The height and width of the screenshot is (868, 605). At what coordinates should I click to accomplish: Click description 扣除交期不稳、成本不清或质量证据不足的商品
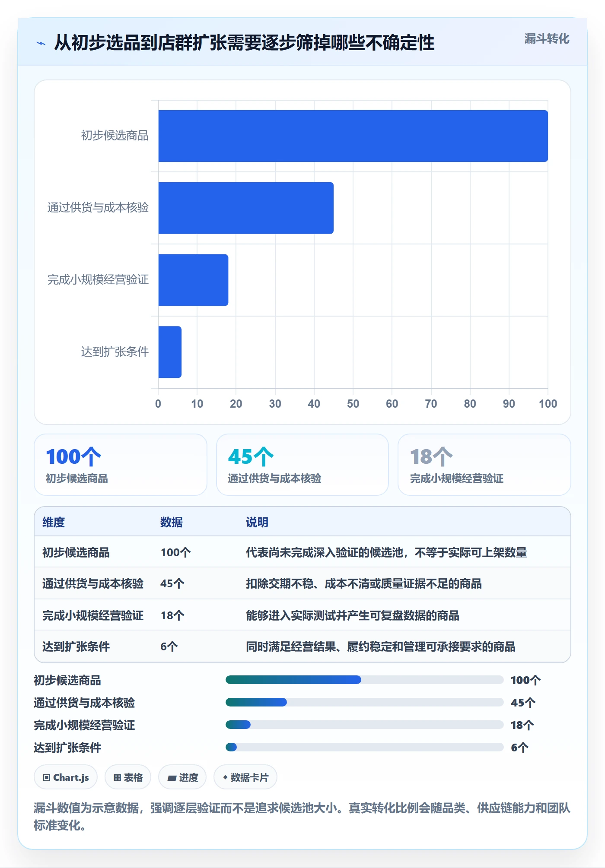point(364,583)
